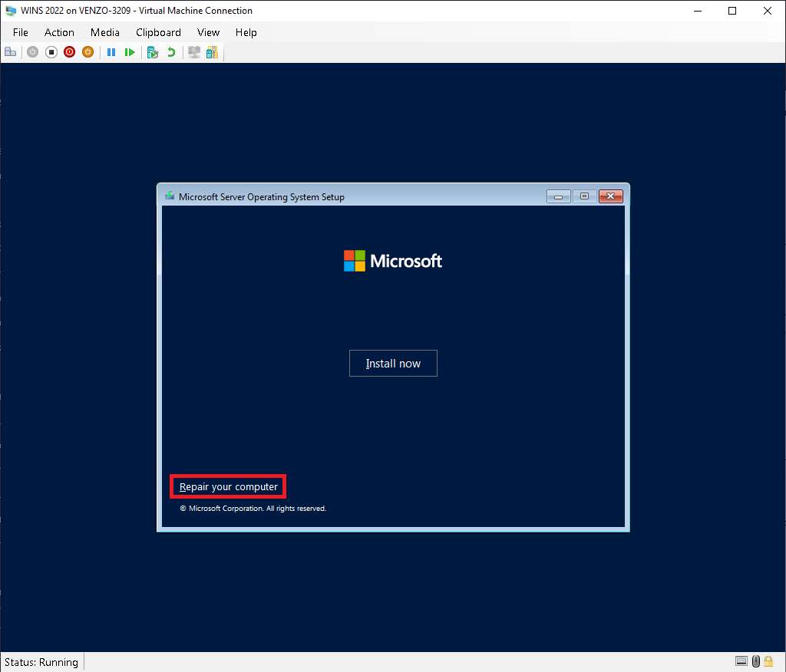This screenshot has width=786, height=672.
Task: Minimize the Server Operating System Setup window
Action: (x=559, y=196)
